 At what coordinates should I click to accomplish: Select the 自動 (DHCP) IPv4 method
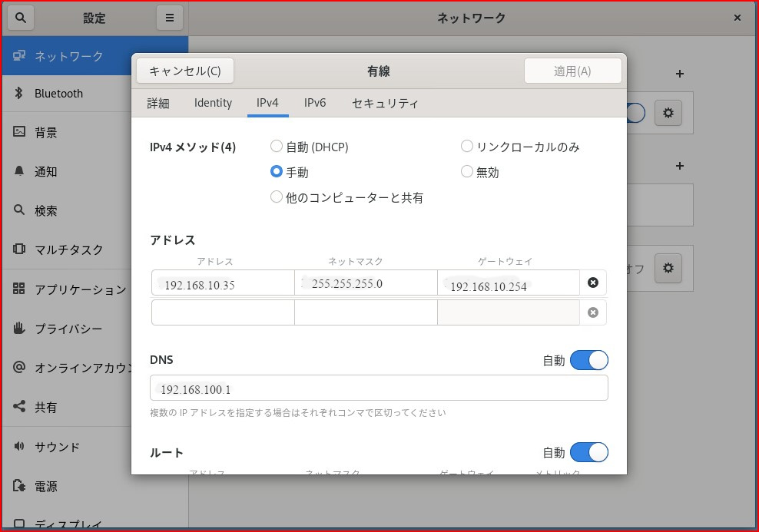point(310,147)
